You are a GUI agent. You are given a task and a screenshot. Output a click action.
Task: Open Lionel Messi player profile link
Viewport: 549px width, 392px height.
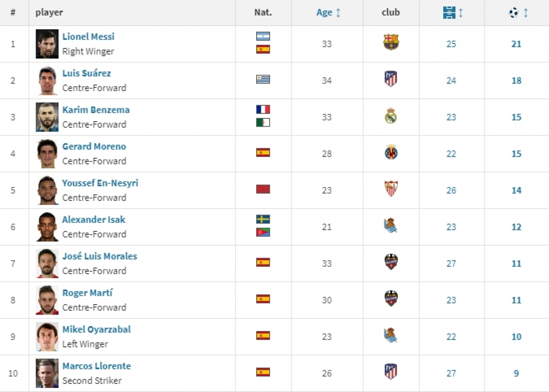click(88, 37)
